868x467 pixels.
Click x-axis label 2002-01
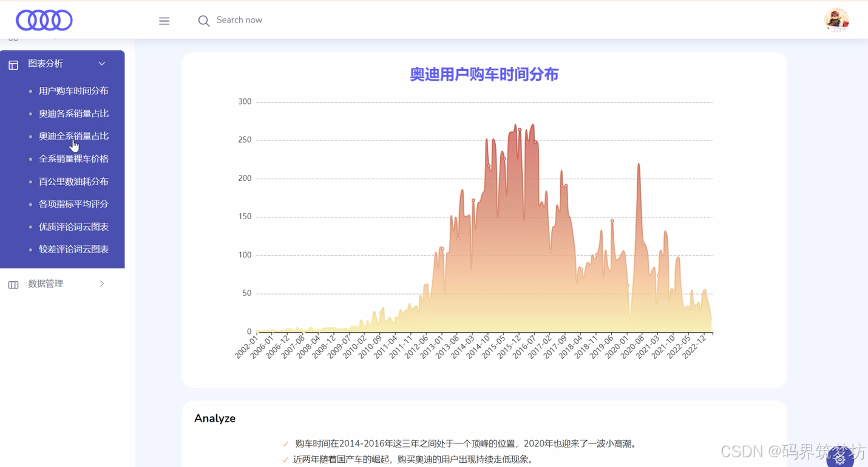246,346
